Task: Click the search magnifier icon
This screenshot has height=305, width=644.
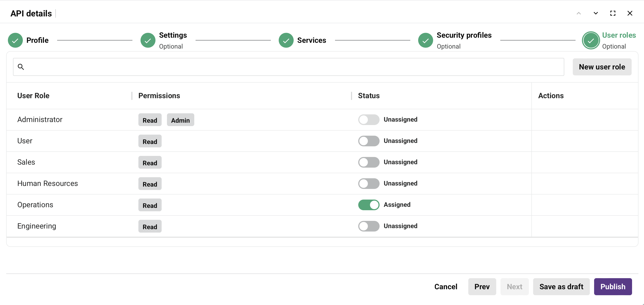Action: pyautogui.click(x=21, y=67)
